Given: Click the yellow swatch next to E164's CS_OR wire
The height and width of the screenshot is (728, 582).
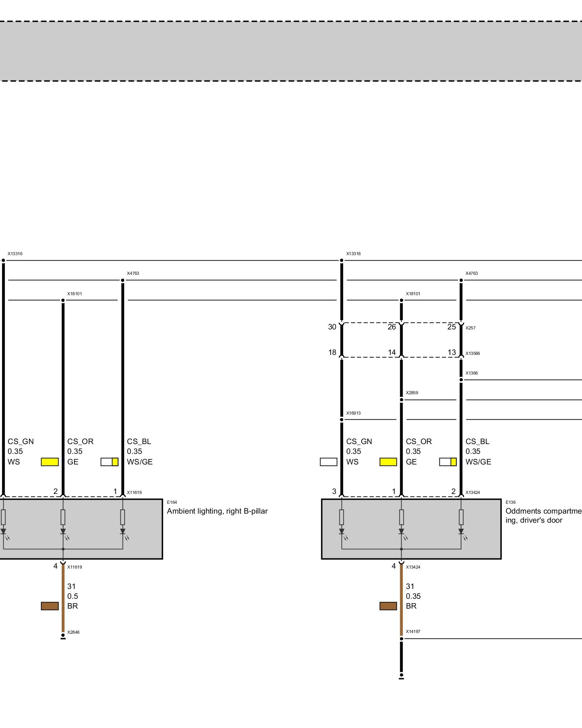Looking at the screenshot, I should pyautogui.click(x=50, y=462).
